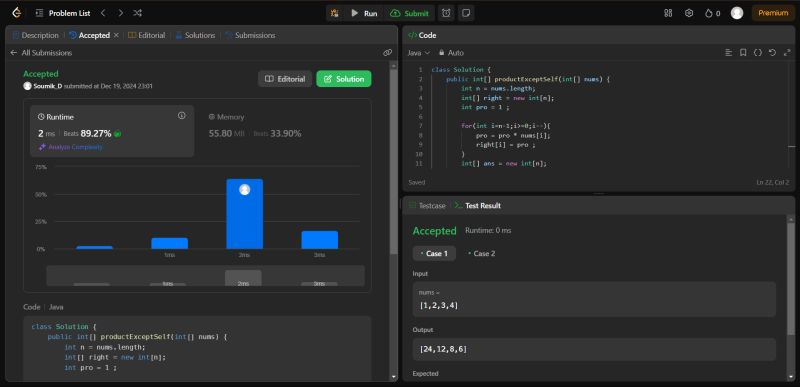Switch to the Testcase tab
The height and width of the screenshot is (387, 800).
(x=427, y=205)
